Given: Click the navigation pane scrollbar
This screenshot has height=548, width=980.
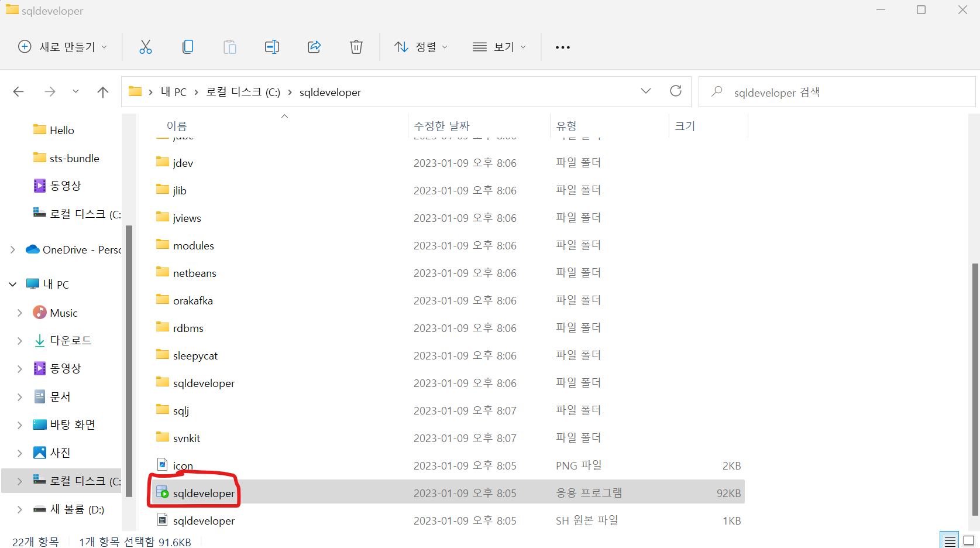Looking at the screenshot, I should pyautogui.click(x=129, y=361).
